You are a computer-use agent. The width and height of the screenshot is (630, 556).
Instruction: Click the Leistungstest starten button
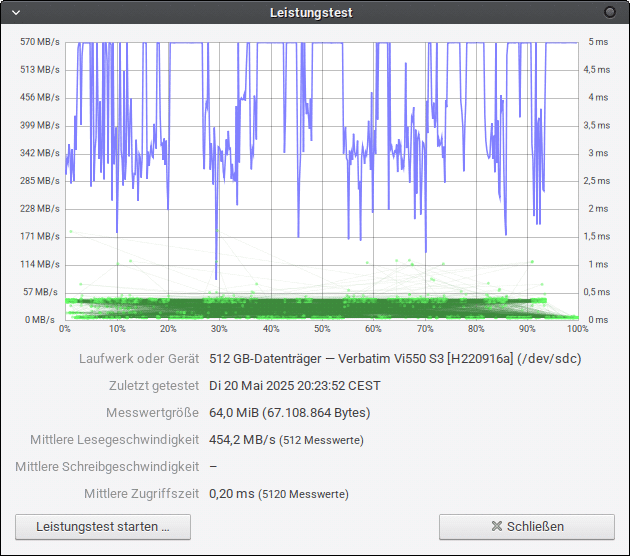click(x=103, y=527)
